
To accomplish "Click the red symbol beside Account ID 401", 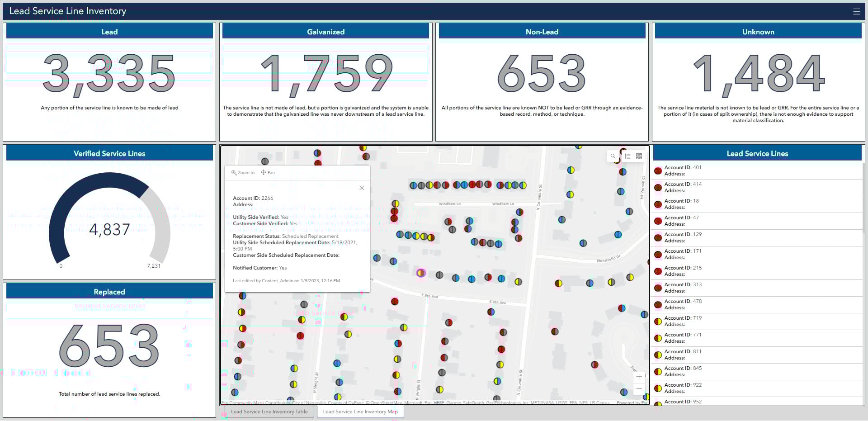I will 658,171.
